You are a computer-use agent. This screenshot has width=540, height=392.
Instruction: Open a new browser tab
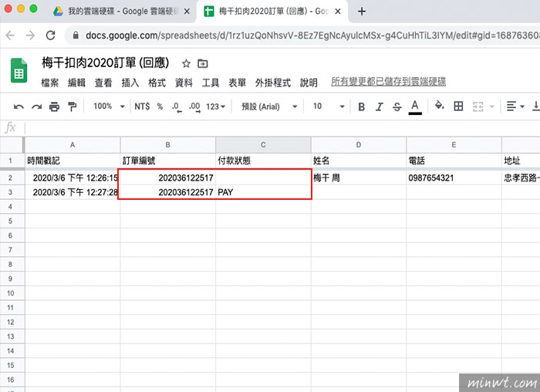pyautogui.click(x=361, y=12)
